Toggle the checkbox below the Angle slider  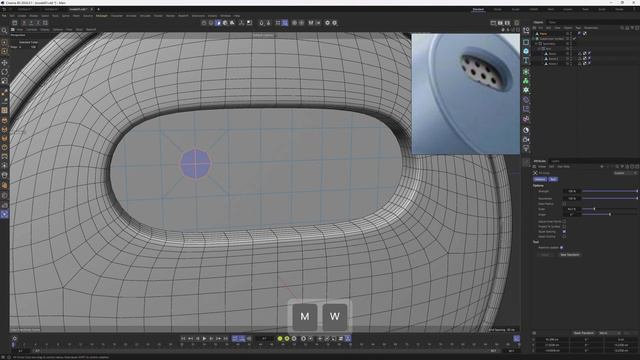[564, 222]
